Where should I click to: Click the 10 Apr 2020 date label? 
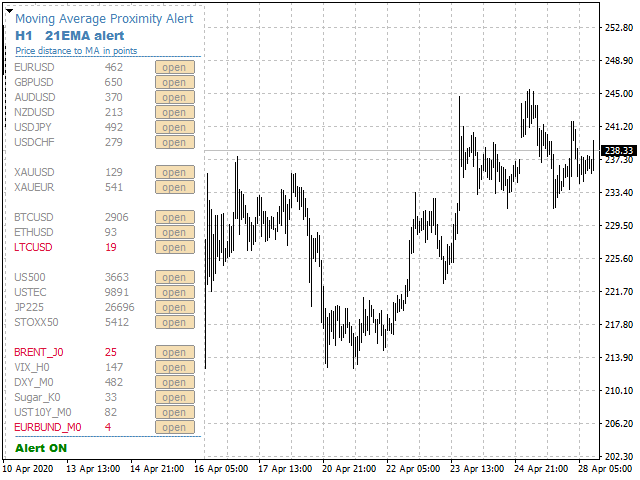click(28, 469)
